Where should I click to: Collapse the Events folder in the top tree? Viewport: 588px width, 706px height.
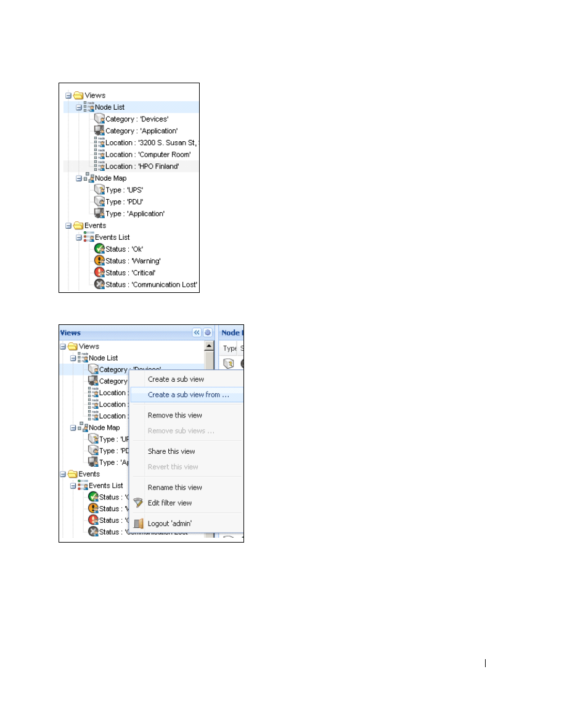pos(68,226)
